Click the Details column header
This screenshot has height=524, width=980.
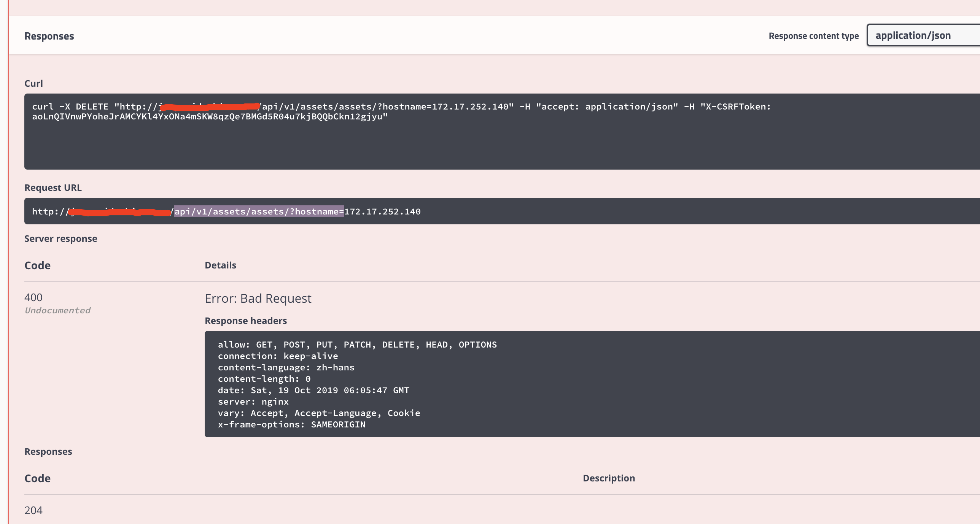pyautogui.click(x=220, y=265)
